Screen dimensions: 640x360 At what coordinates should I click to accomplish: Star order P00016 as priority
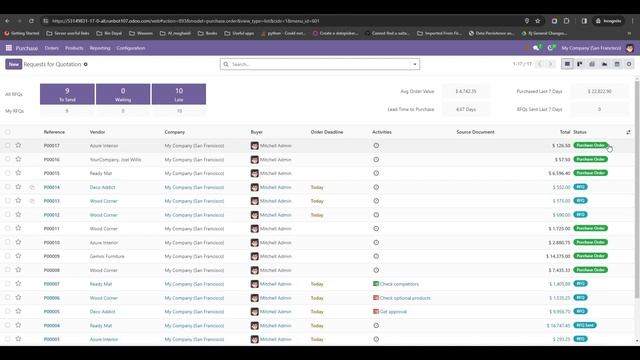click(x=18, y=159)
